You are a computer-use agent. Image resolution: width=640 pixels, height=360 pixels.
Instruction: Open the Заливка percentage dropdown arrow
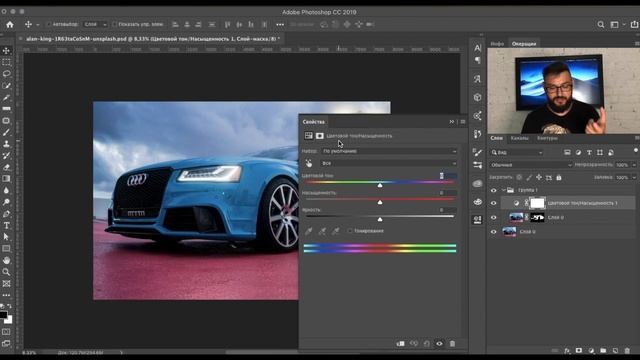[x=634, y=178]
